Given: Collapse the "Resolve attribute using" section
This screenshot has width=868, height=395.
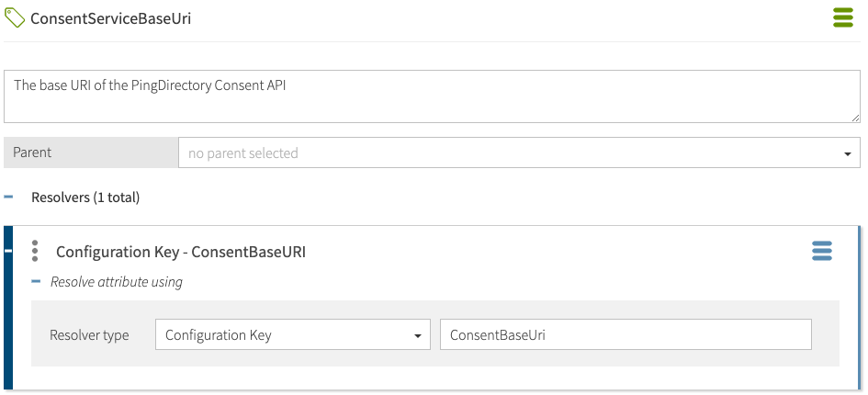Looking at the screenshot, I should (37, 282).
